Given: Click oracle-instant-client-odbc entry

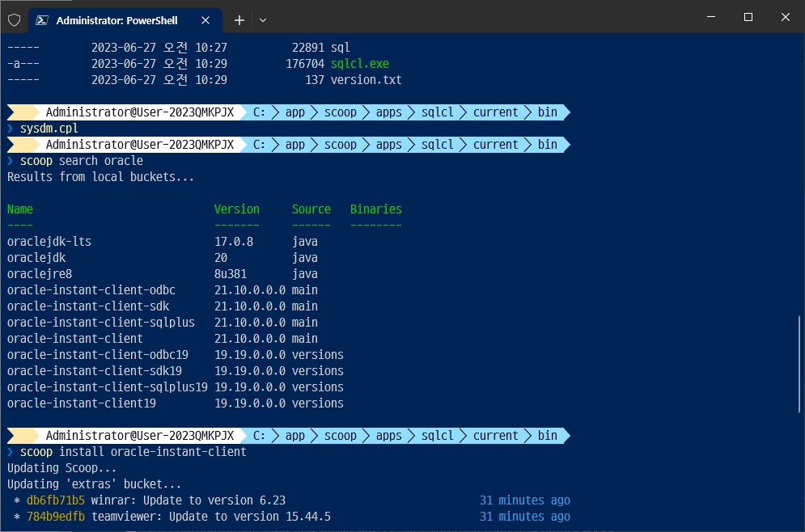Looking at the screenshot, I should pos(91,290).
